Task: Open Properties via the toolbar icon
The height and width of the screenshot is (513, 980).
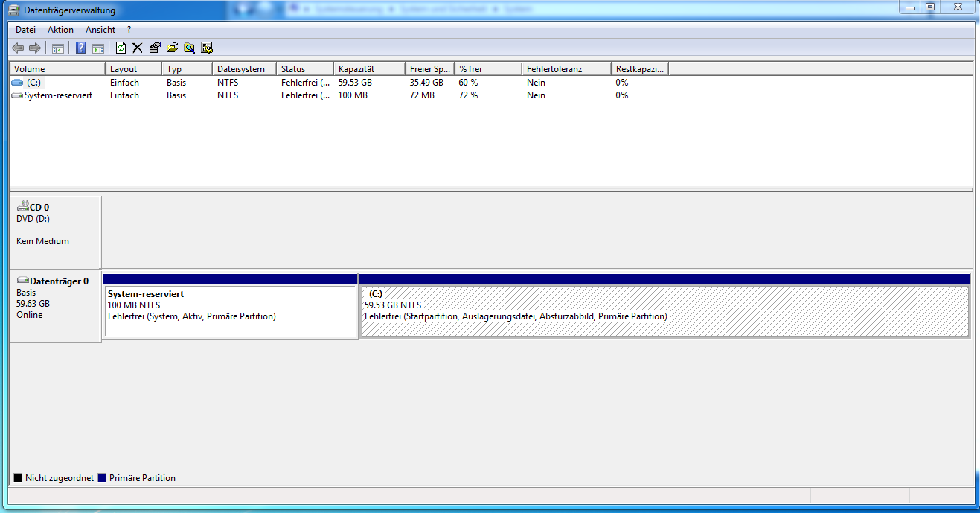Action: (155, 48)
